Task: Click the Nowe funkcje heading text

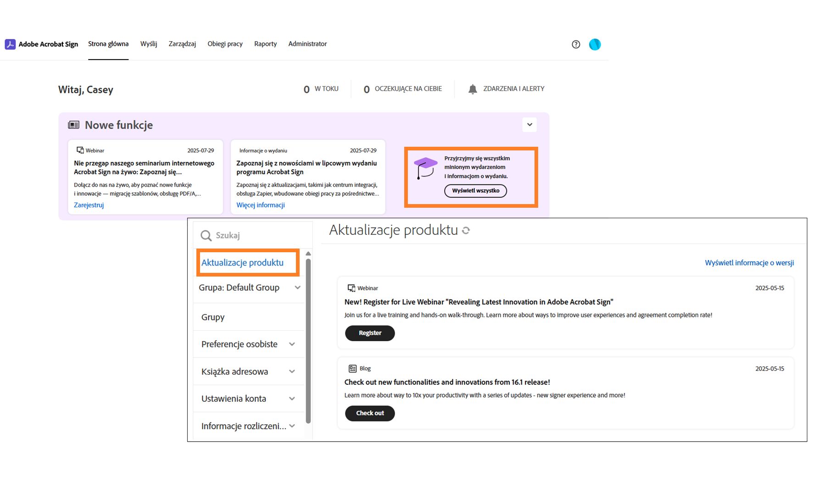Action: coord(119,125)
